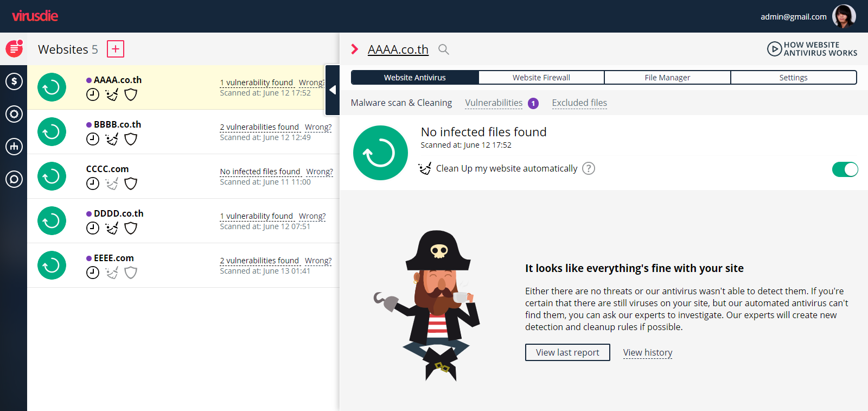Open the Settings tab
The image size is (868, 411).
tap(794, 78)
